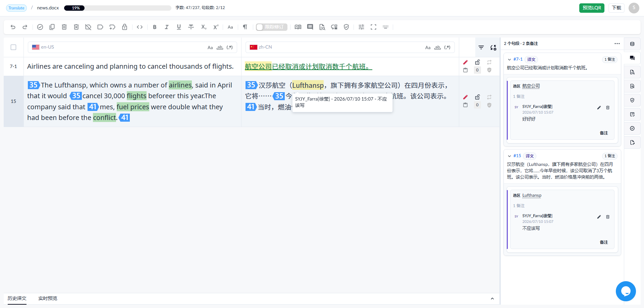Expand the bottom panel chevron

click(492, 299)
